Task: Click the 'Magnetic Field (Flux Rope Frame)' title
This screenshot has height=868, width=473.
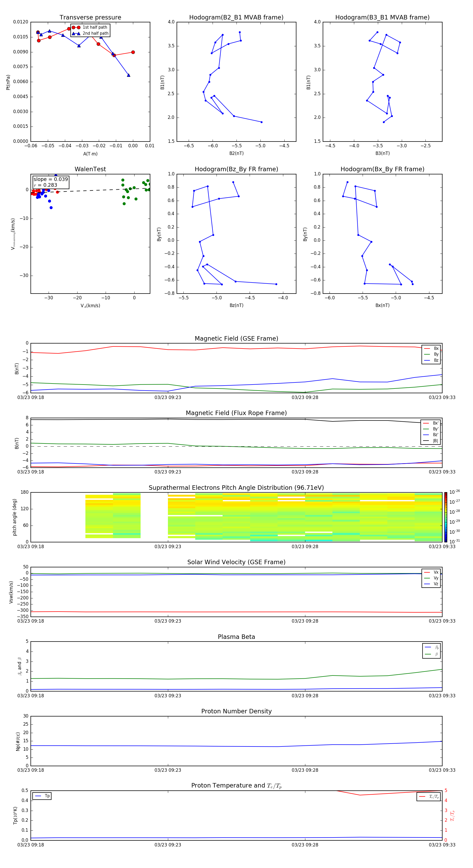Action: tap(236, 413)
